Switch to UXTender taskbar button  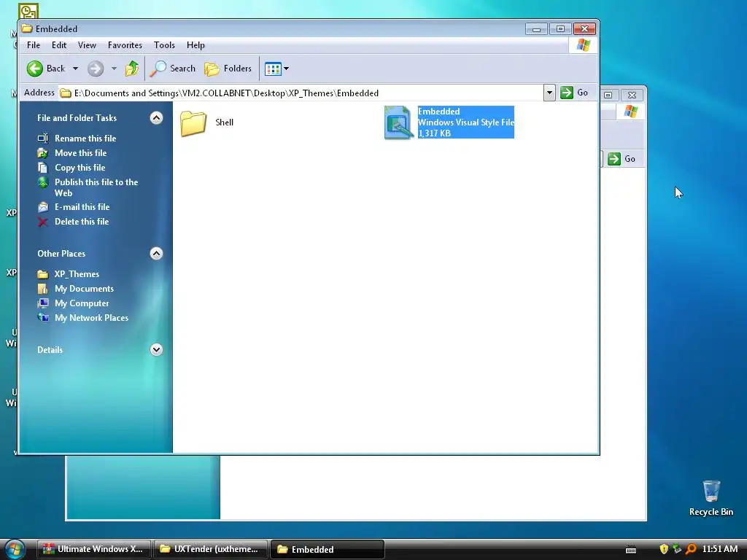(x=211, y=549)
